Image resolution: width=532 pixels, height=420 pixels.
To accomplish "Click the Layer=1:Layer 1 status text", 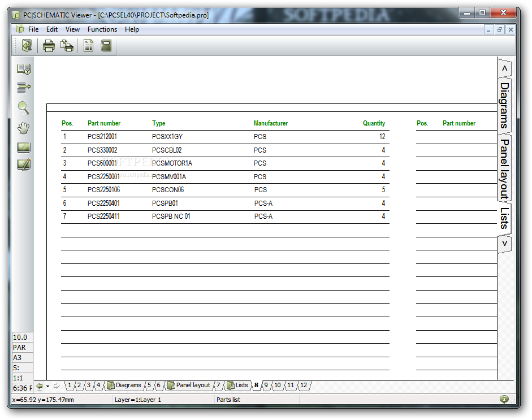I will tap(138, 400).
